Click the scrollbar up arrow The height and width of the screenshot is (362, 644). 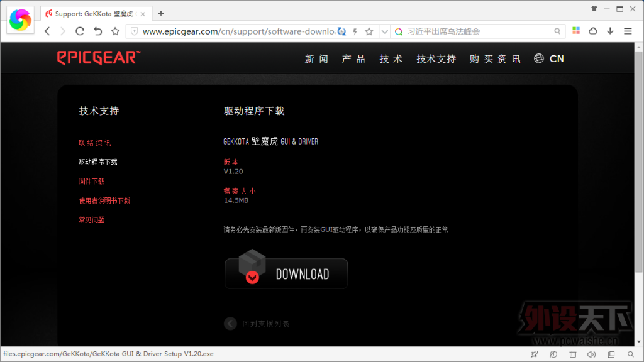pos(639,47)
